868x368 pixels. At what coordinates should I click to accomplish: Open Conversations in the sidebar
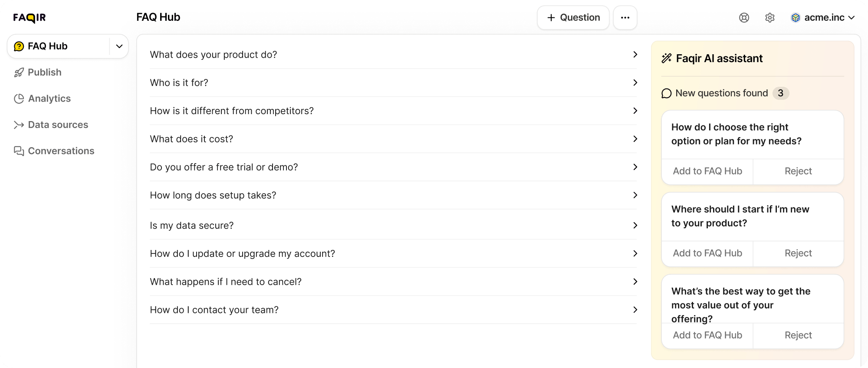(61, 151)
